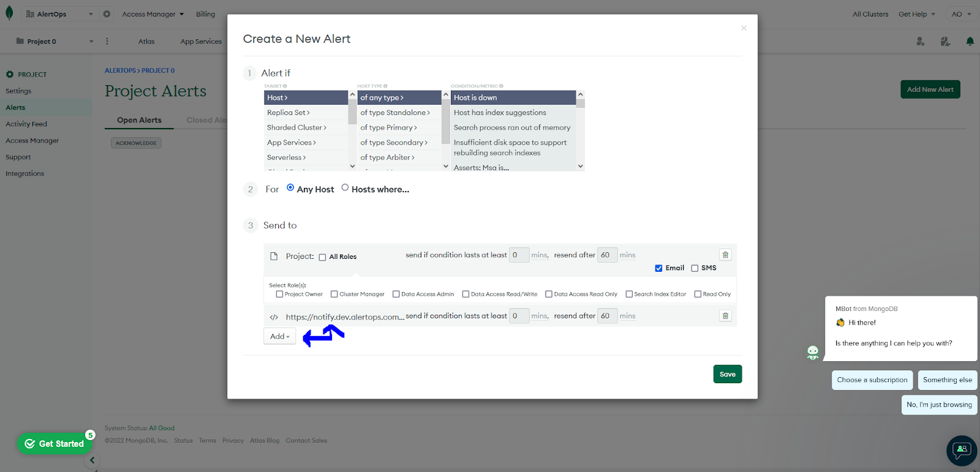Select Host is down condition
The image size is (980, 472).
513,97
